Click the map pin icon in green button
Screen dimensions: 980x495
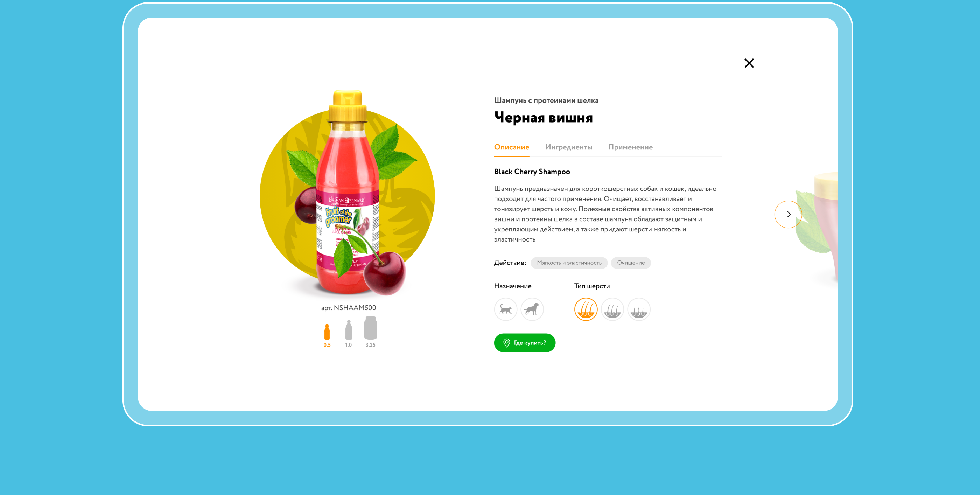point(506,343)
